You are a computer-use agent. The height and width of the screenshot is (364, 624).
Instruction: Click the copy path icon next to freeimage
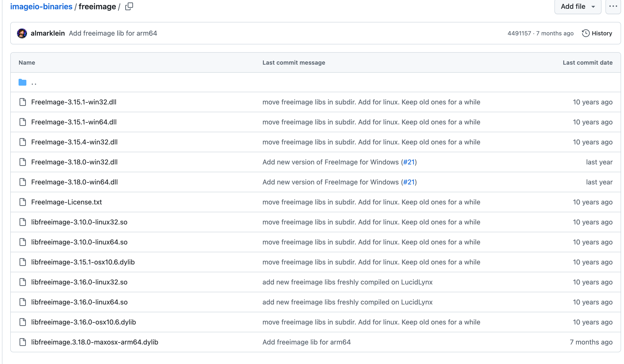pos(129,6)
